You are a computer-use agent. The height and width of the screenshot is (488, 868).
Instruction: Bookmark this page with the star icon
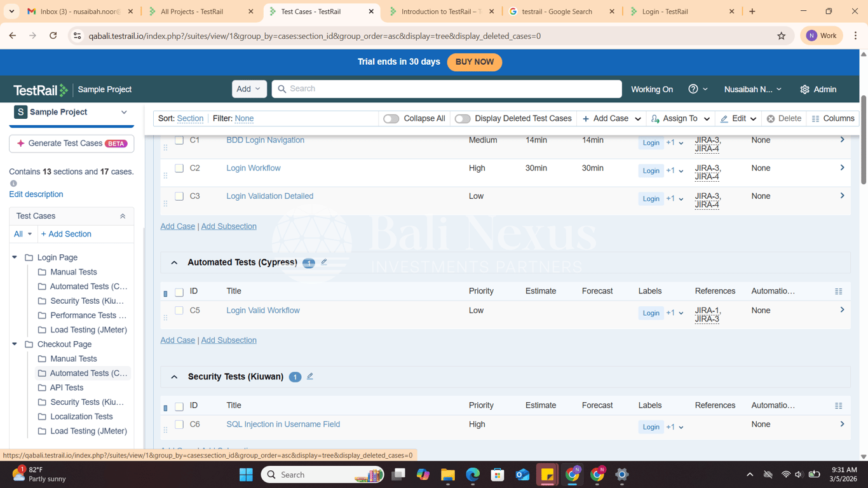pos(782,36)
